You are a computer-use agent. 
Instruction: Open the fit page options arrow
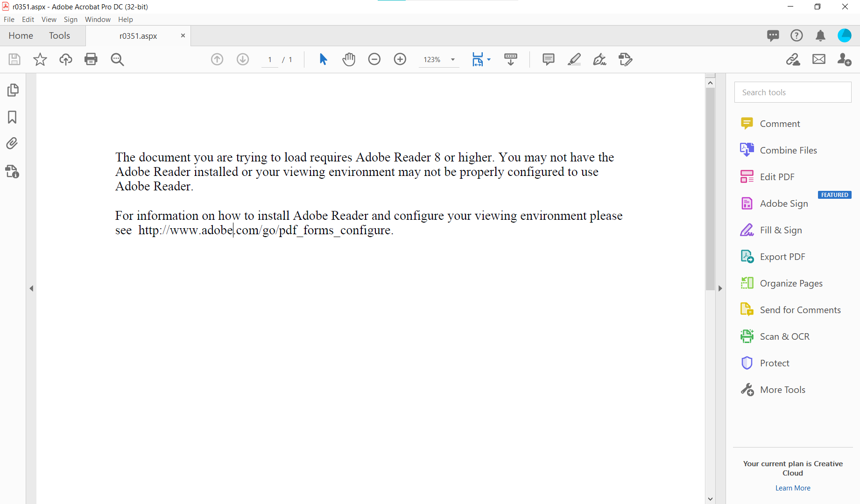click(x=489, y=59)
